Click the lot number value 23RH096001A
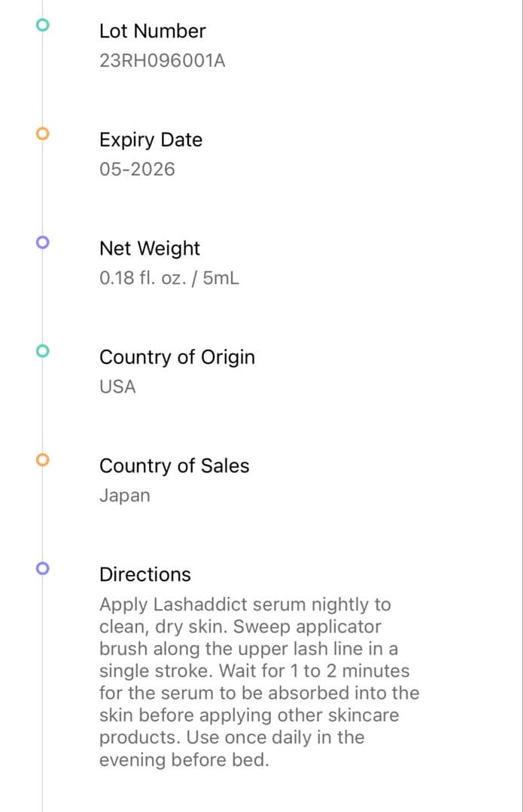 coord(162,61)
